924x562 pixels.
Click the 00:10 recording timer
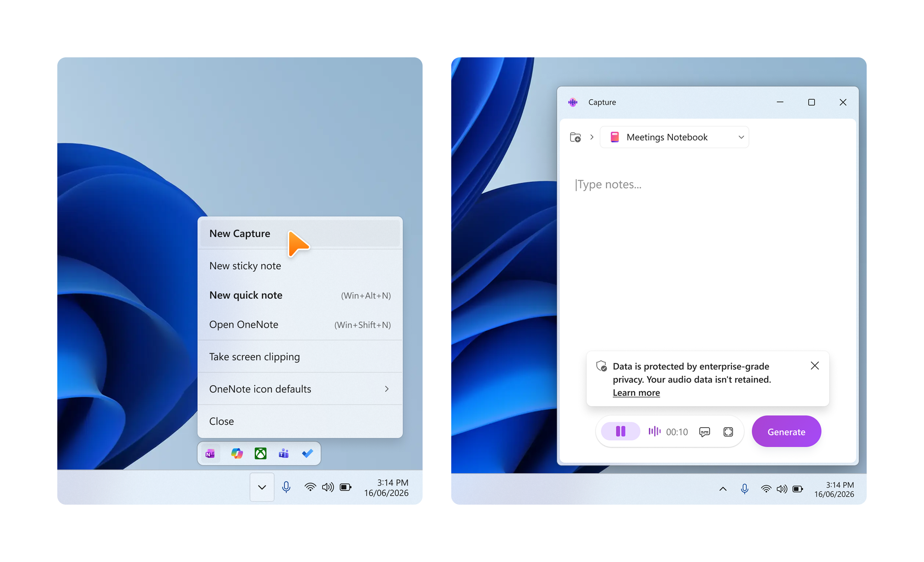677,432
